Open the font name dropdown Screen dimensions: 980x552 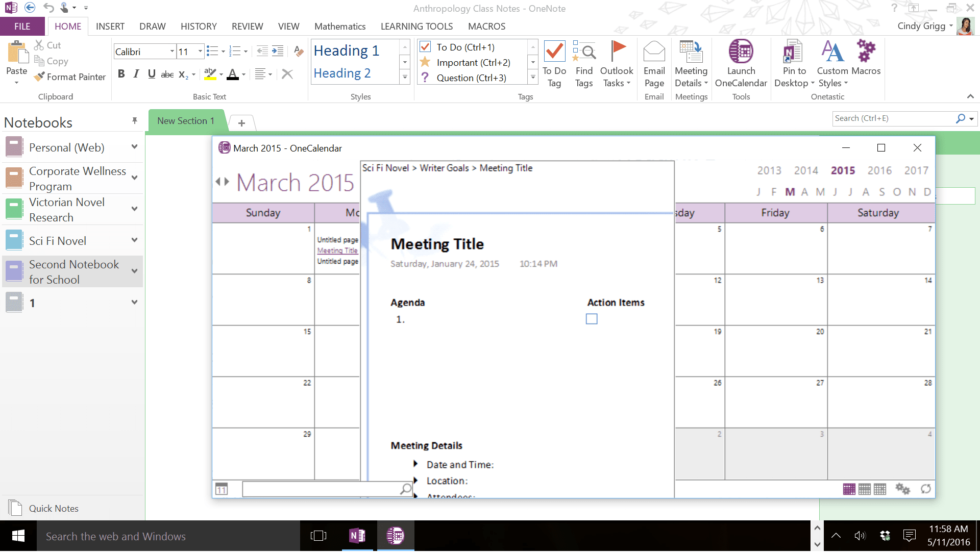click(x=172, y=52)
